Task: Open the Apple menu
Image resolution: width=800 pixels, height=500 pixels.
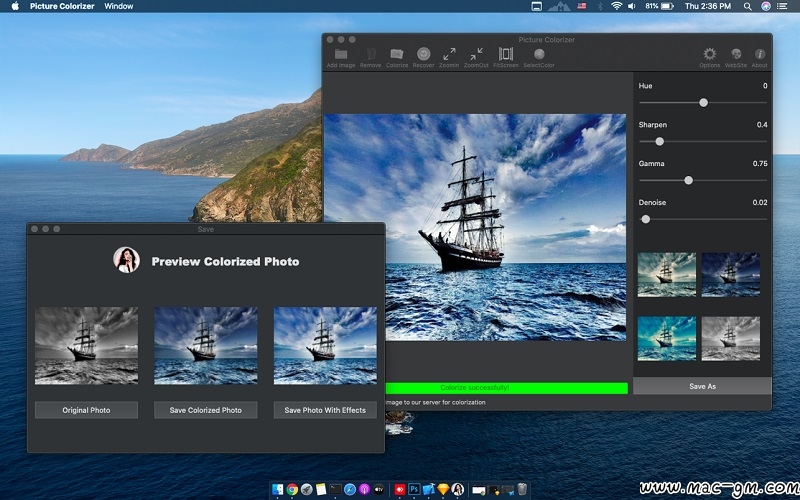Action: pos(15,6)
